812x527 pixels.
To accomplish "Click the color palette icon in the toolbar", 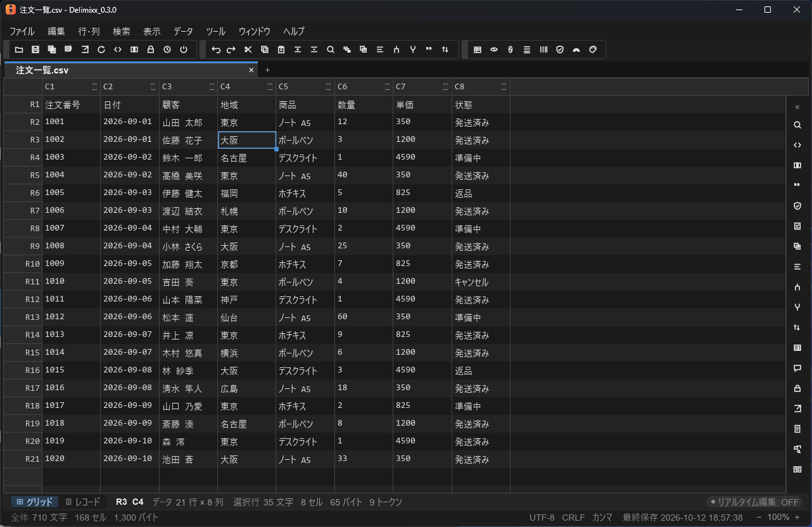I will (593, 49).
